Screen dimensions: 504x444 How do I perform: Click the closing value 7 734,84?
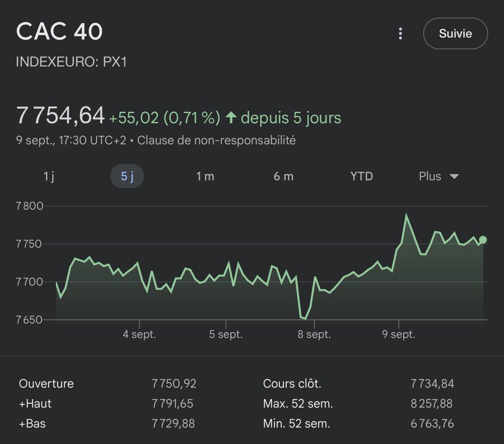(x=433, y=383)
